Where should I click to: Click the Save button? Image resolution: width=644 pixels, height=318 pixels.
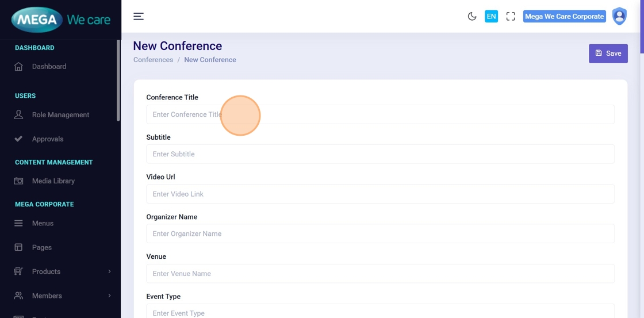coord(608,53)
